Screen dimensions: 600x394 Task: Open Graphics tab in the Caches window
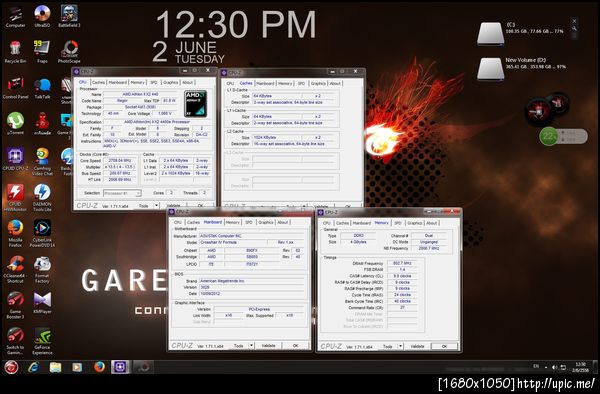pos(318,83)
